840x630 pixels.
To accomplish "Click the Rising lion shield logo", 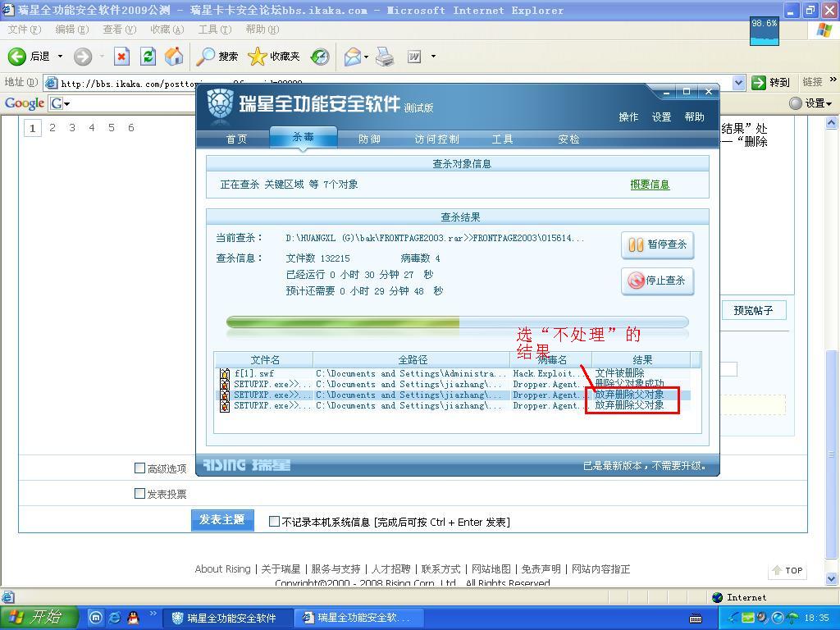I will pyautogui.click(x=220, y=103).
